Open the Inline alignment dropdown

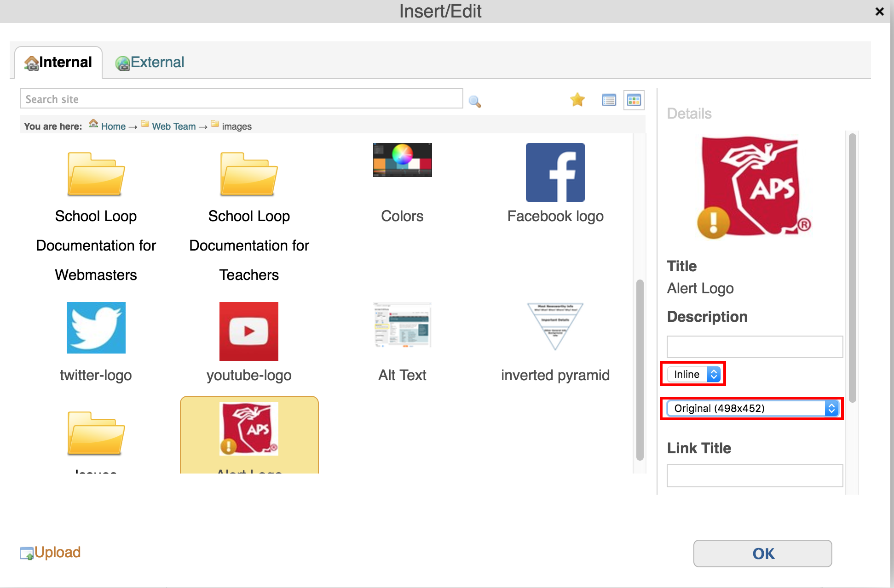coord(693,374)
